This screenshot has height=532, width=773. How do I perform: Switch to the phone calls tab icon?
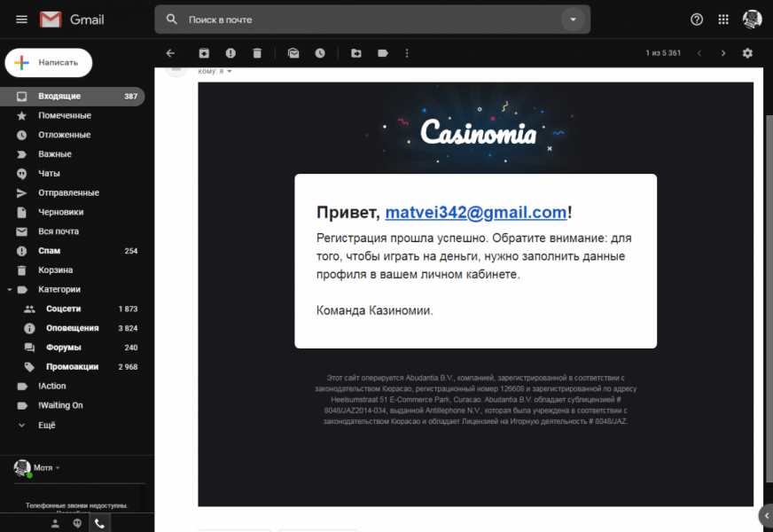coord(99,524)
